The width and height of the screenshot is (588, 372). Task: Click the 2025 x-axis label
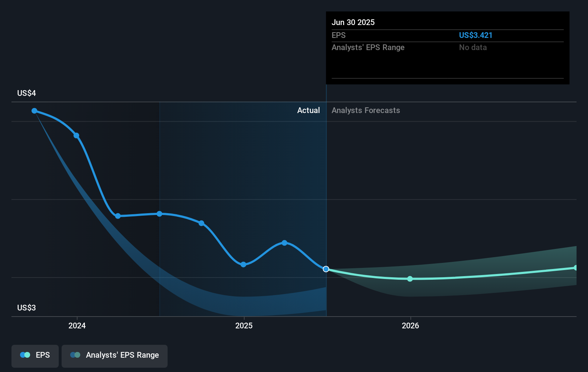[x=244, y=325]
